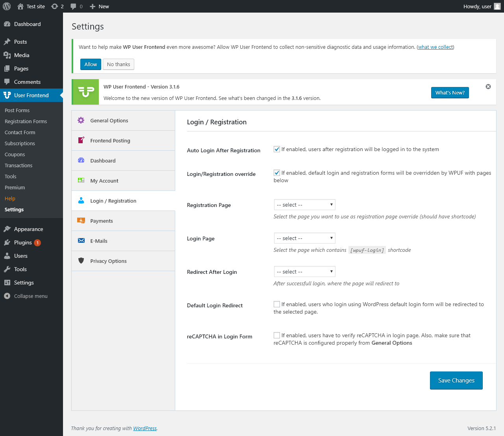The image size is (504, 436).
Task: Open the 'what we collect' link
Action: (x=435, y=47)
